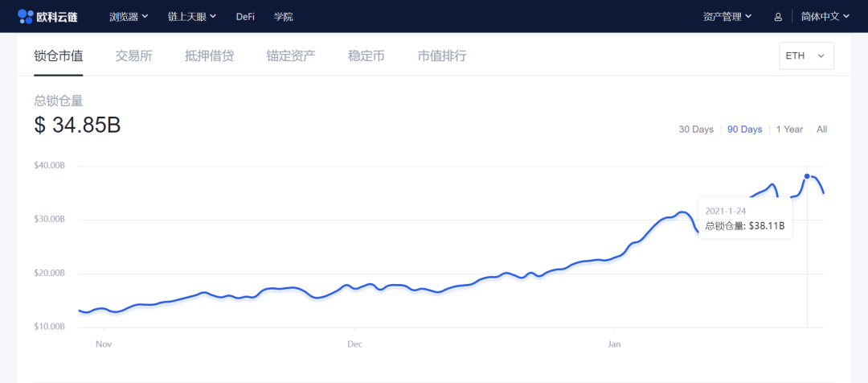868x383 pixels.
Task: Select the 1 Year range
Action: click(789, 130)
